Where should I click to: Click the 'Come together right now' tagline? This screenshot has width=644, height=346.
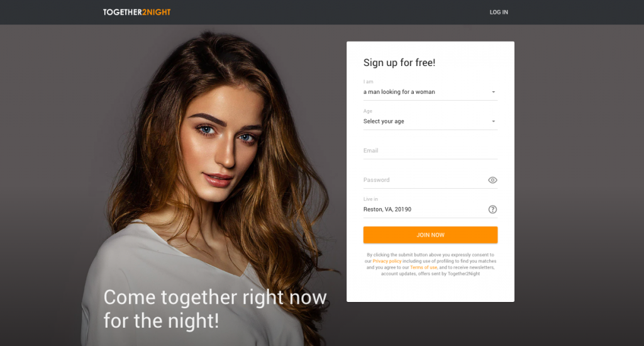(x=215, y=298)
